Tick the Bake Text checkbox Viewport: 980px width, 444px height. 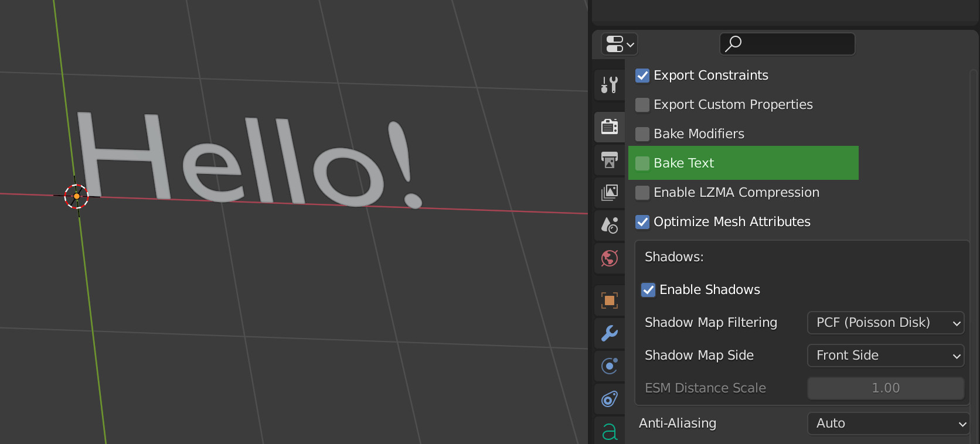click(642, 163)
